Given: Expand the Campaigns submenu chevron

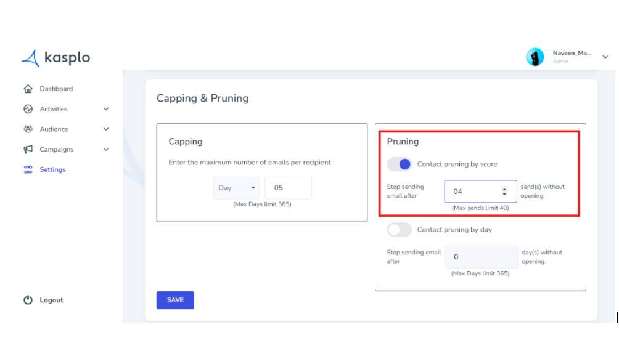Looking at the screenshot, I should (106, 150).
